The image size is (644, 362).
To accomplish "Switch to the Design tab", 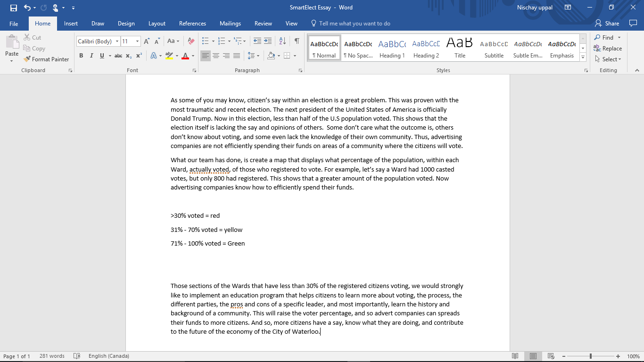I will [126, 24].
